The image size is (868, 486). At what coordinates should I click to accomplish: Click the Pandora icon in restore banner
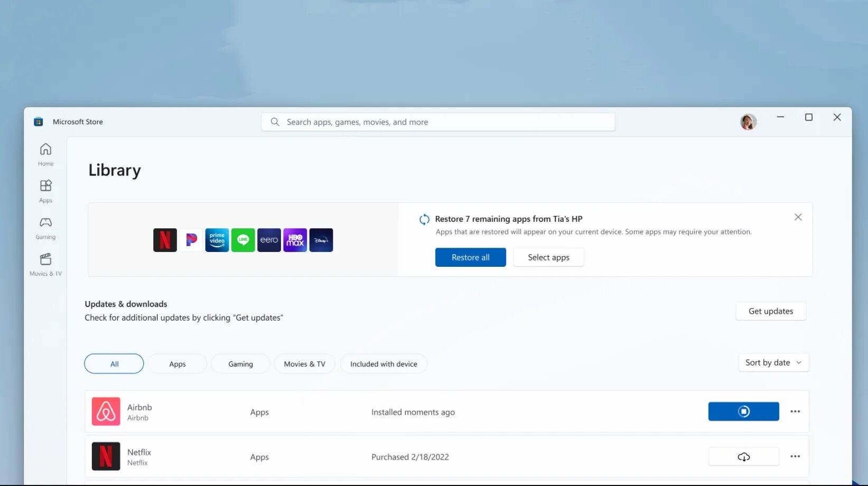click(191, 240)
